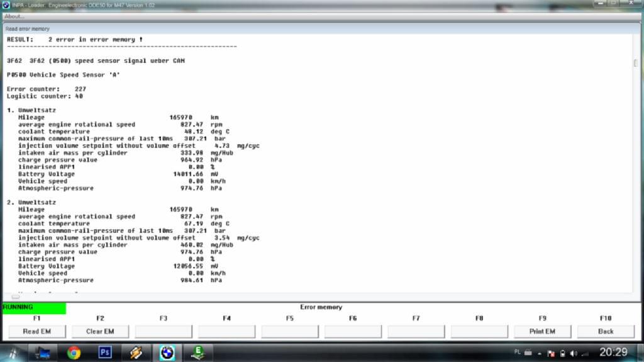Image resolution: width=644 pixels, height=362 pixels.
Task: Click the 'Logistic counter: 40' line
Action: (45, 96)
